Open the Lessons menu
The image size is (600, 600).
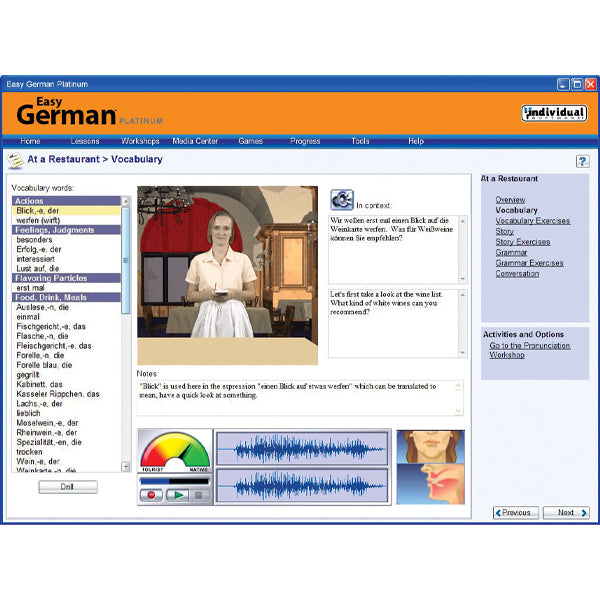85,141
